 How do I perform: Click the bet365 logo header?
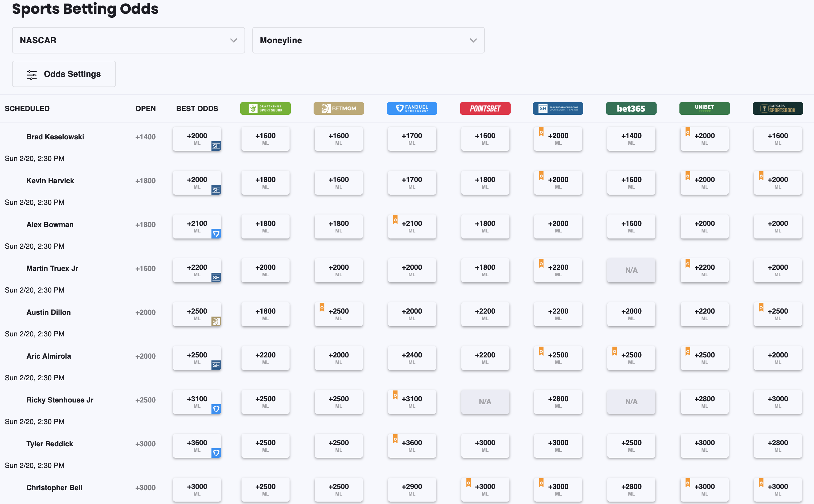pos(631,108)
